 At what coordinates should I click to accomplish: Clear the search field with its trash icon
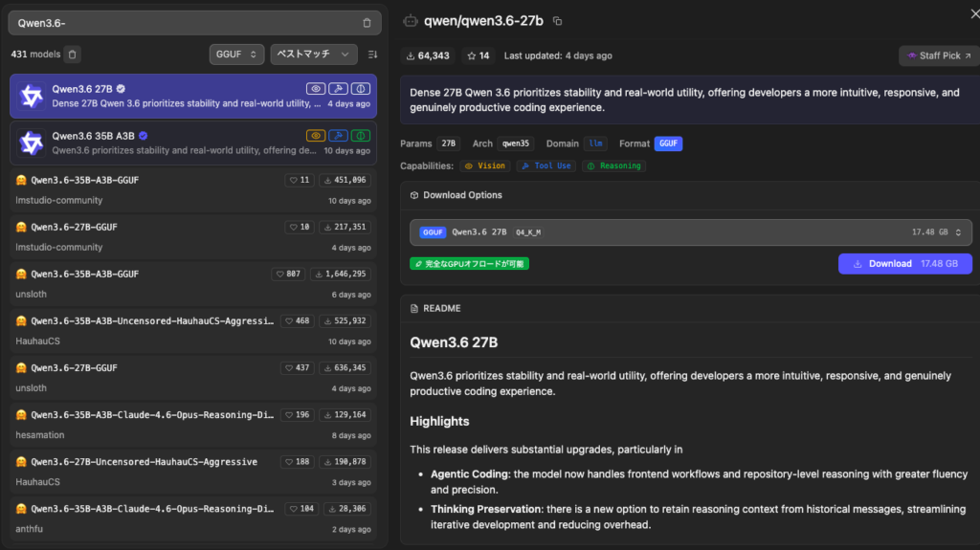click(x=367, y=23)
